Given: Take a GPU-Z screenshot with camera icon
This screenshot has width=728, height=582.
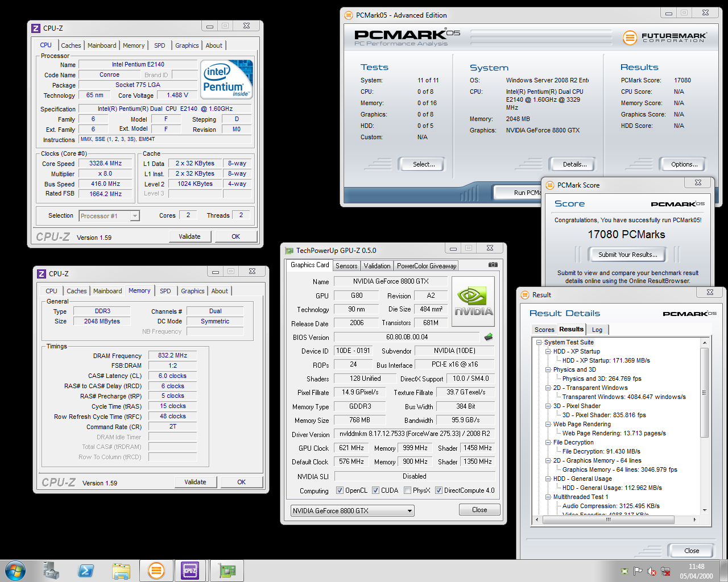Looking at the screenshot, I should [493, 265].
